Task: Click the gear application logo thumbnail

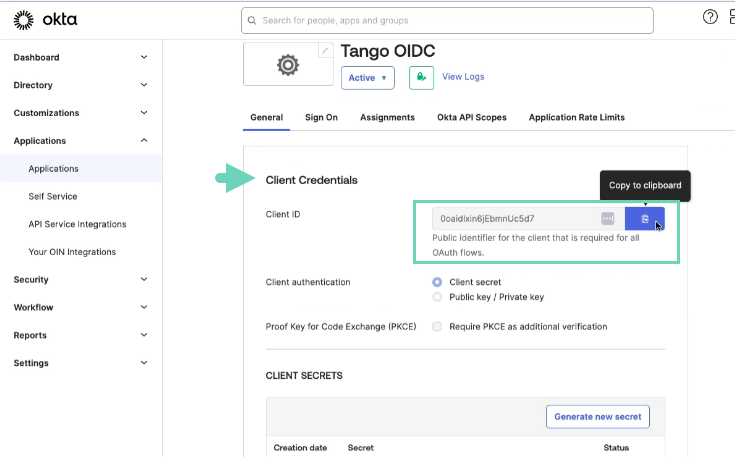Action: pyautogui.click(x=288, y=66)
